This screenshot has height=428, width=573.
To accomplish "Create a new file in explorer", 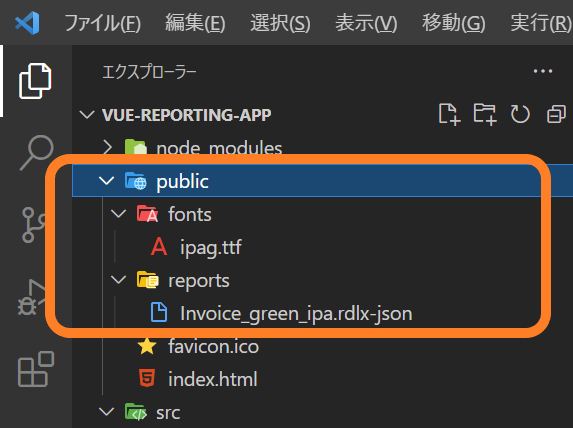I will (x=449, y=115).
